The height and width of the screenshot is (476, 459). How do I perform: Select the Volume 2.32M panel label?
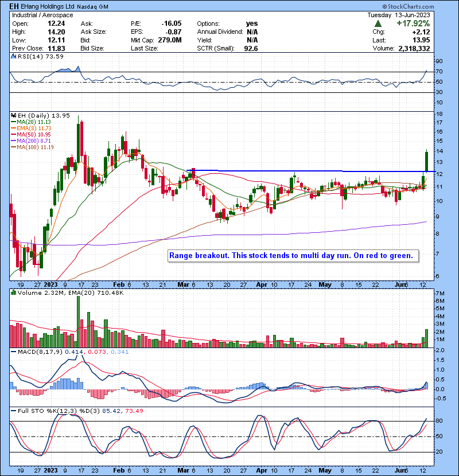coord(41,292)
